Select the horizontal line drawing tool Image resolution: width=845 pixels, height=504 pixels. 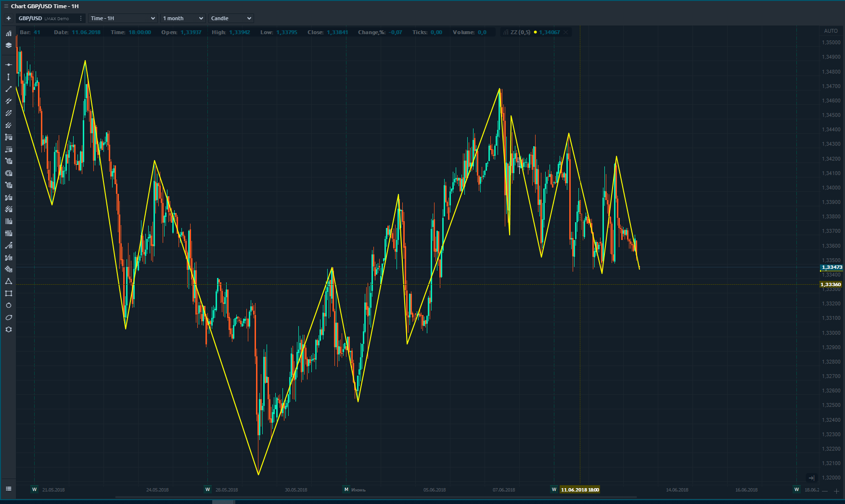pyautogui.click(x=8, y=64)
